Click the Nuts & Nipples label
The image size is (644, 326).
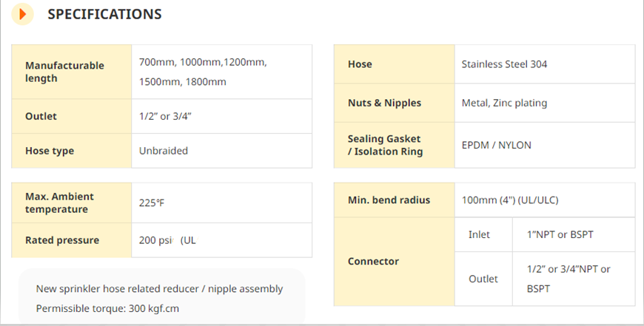pyautogui.click(x=384, y=103)
